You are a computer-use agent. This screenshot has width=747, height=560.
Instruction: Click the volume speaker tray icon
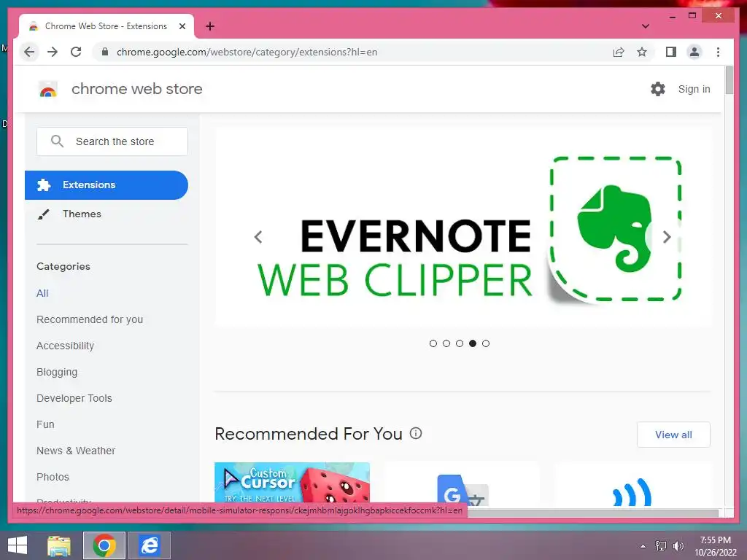point(678,546)
